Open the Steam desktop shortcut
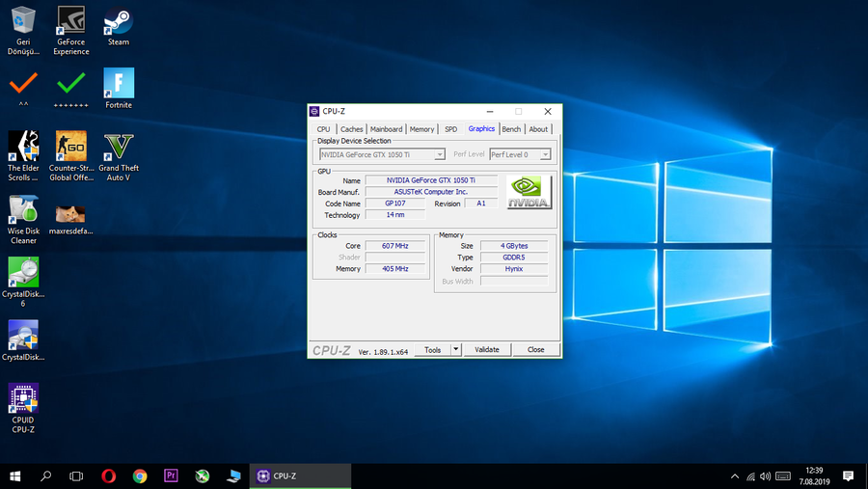The width and height of the screenshot is (868, 489). tap(119, 22)
